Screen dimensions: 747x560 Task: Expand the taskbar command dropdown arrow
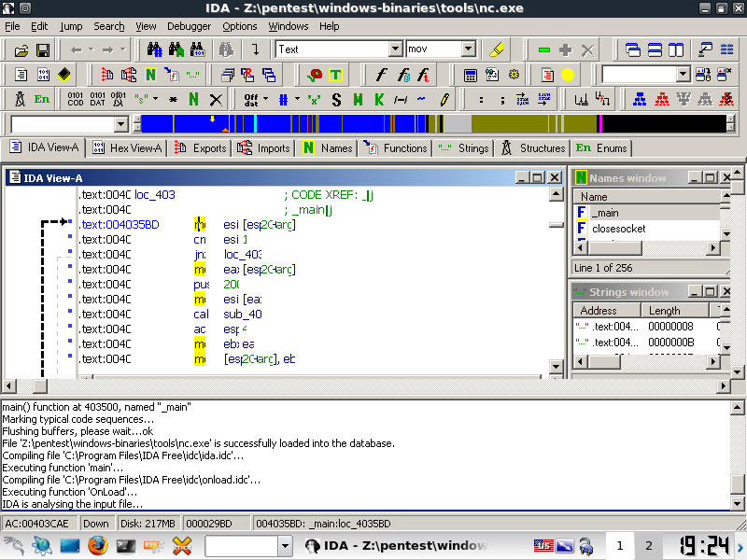point(285,546)
